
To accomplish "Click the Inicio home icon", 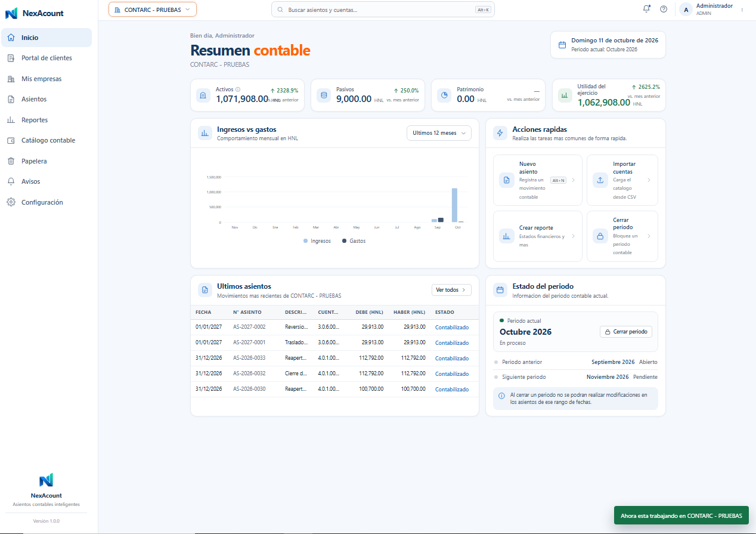I will (x=11, y=38).
